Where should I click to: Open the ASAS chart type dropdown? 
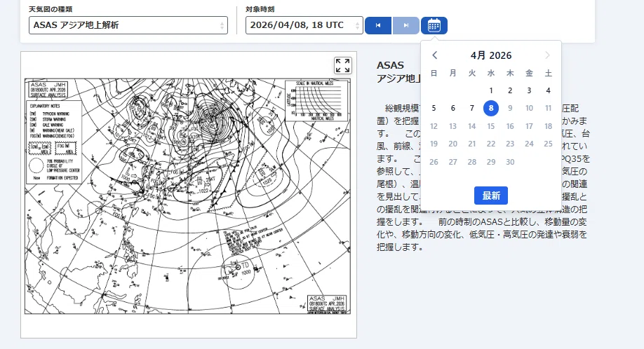[x=128, y=25]
